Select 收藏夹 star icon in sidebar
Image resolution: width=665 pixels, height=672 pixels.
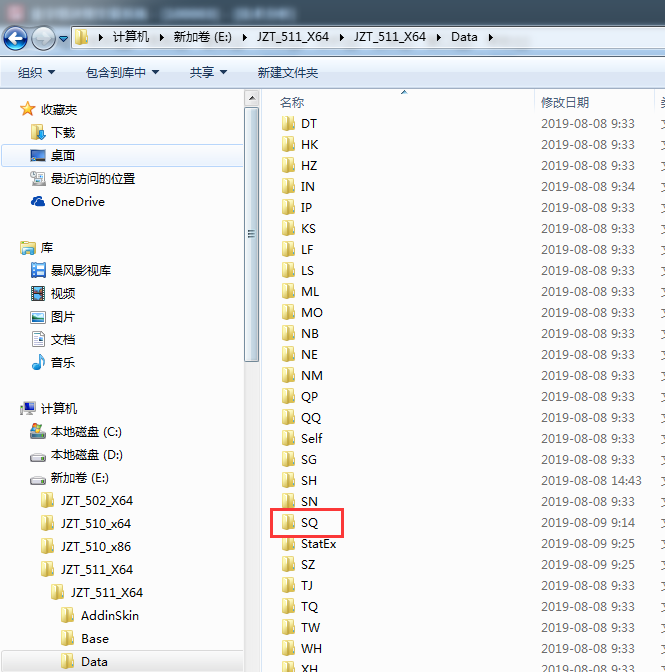point(27,109)
